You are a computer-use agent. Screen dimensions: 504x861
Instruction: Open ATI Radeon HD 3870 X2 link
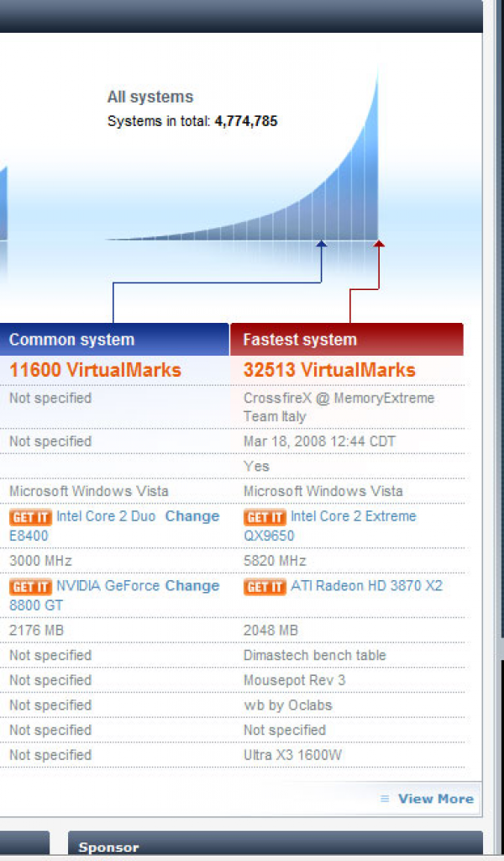366,585
